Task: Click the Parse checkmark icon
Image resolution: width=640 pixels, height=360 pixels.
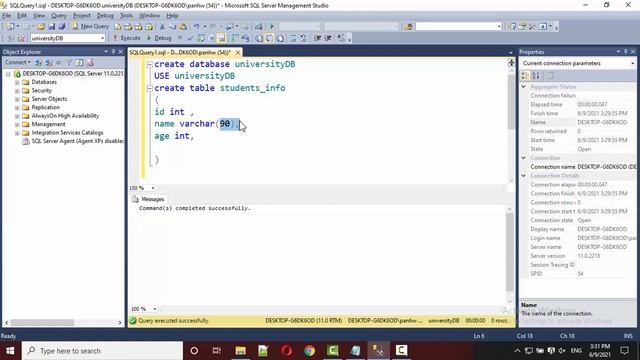Action: click(x=190, y=38)
